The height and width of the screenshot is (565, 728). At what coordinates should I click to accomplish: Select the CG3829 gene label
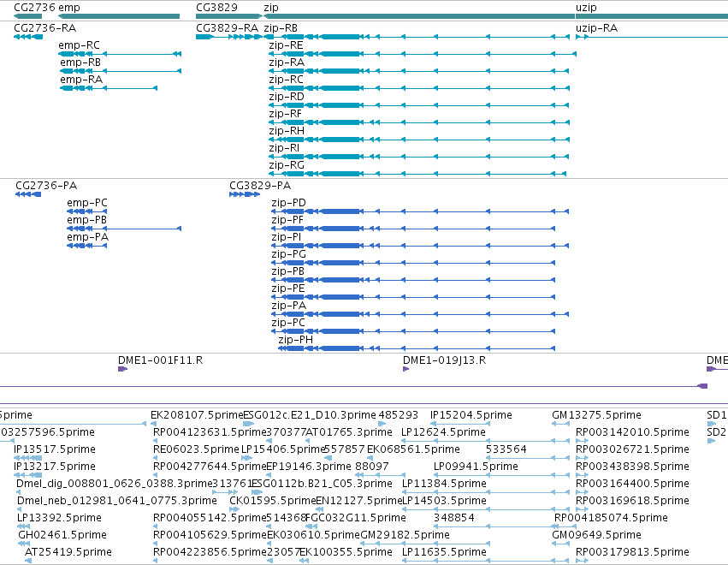[x=216, y=8]
